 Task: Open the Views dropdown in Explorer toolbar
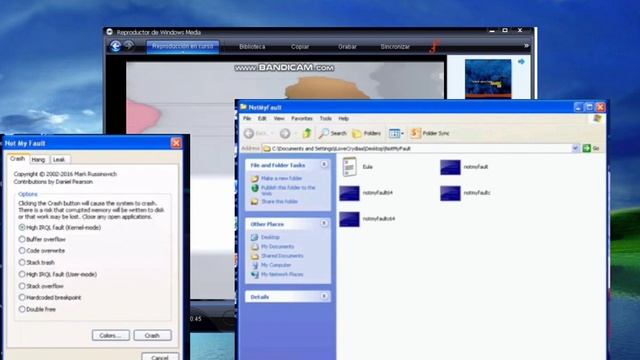[396, 133]
